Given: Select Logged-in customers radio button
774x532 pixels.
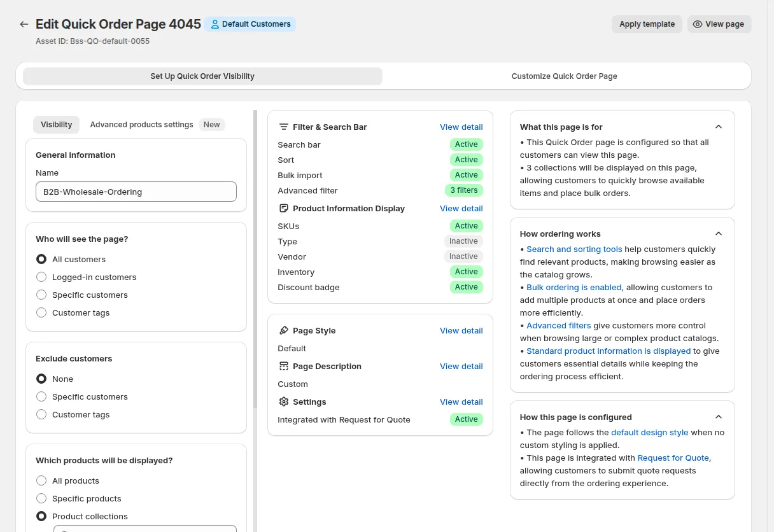Looking at the screenshot, I should coord(41,277).
